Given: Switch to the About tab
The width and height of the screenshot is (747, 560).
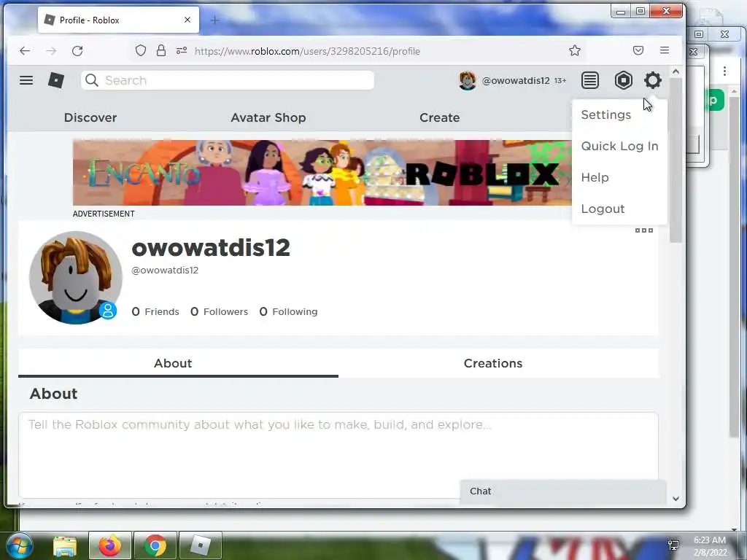Looking at the screenshot, I should 178,363.
